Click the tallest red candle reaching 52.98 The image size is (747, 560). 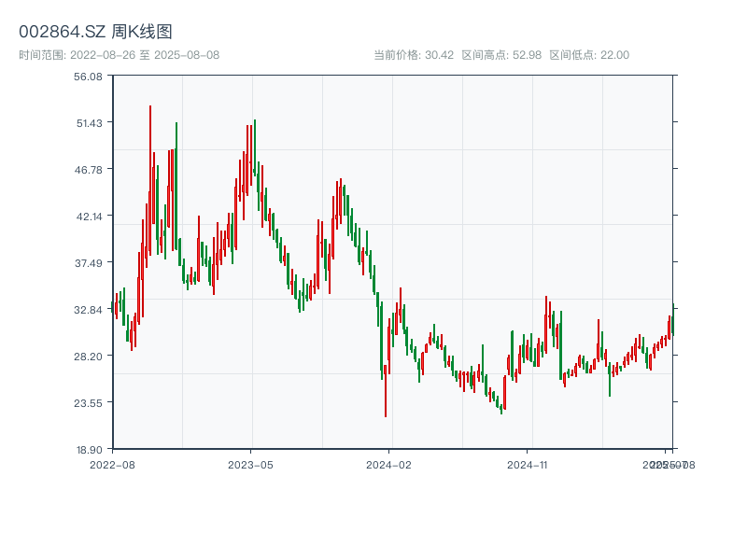[150, 181]
